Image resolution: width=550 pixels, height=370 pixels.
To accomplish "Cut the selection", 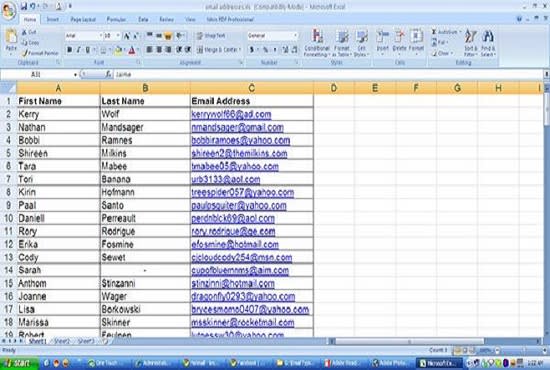I will tap(29, 32).
